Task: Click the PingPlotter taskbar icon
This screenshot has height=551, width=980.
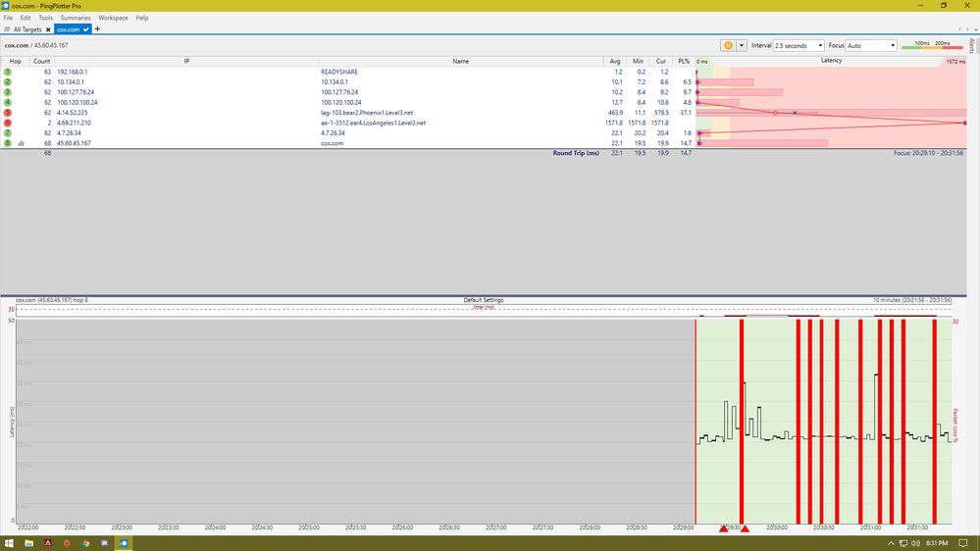Action: coord(124,543)
